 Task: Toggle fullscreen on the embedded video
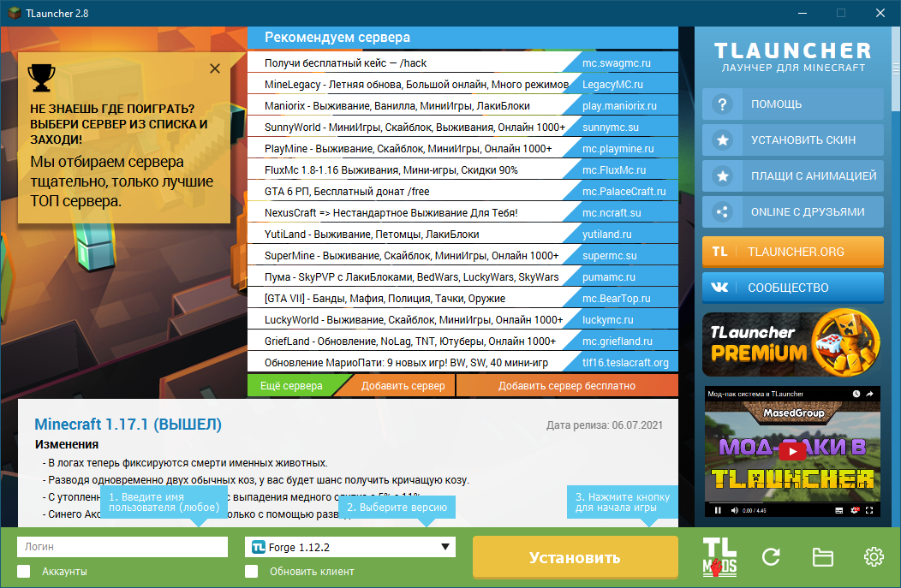tap(871, 510)
